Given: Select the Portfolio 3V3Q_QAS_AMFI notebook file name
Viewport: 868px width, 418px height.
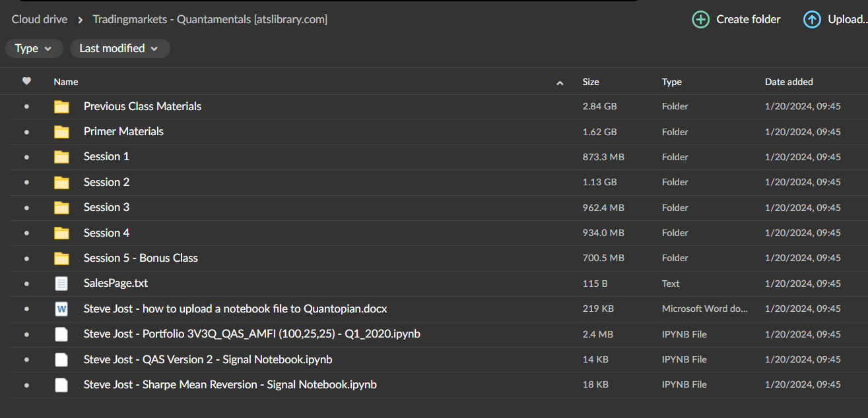Looking at the screenshot, I should click(251, 334).
